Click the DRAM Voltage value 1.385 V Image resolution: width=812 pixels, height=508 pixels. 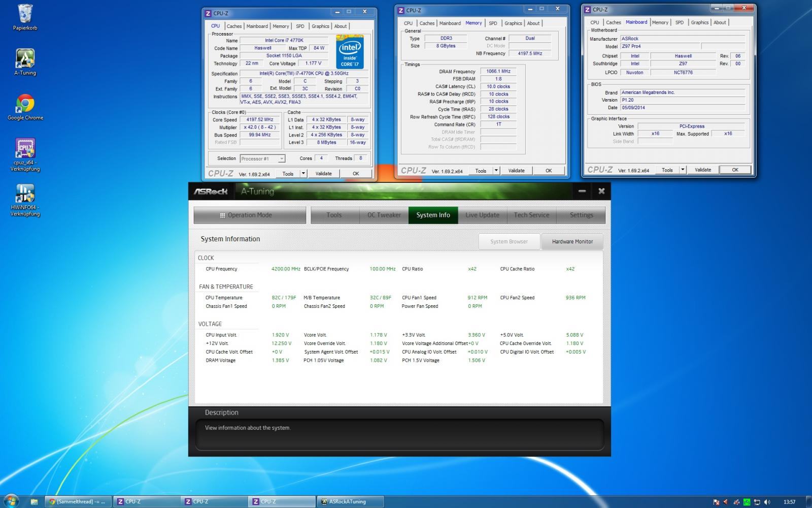[x=280, y=360]
